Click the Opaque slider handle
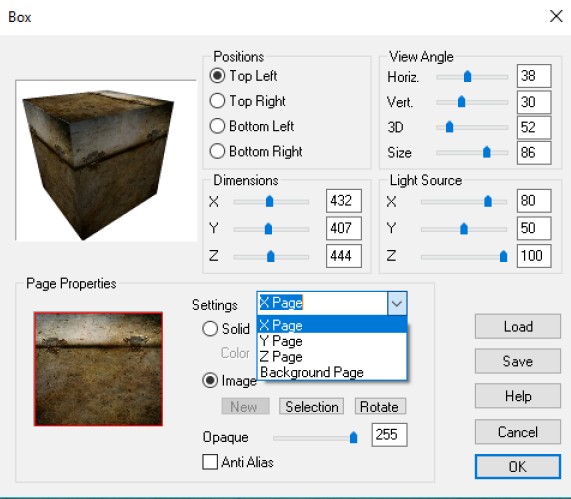This screenshot has width=571, height=499. 353,437
